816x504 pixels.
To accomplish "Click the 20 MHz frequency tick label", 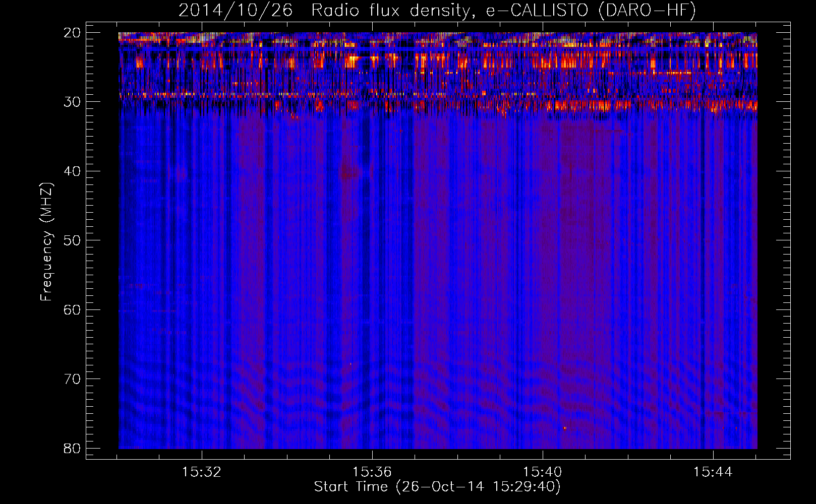I will point(72,33).
